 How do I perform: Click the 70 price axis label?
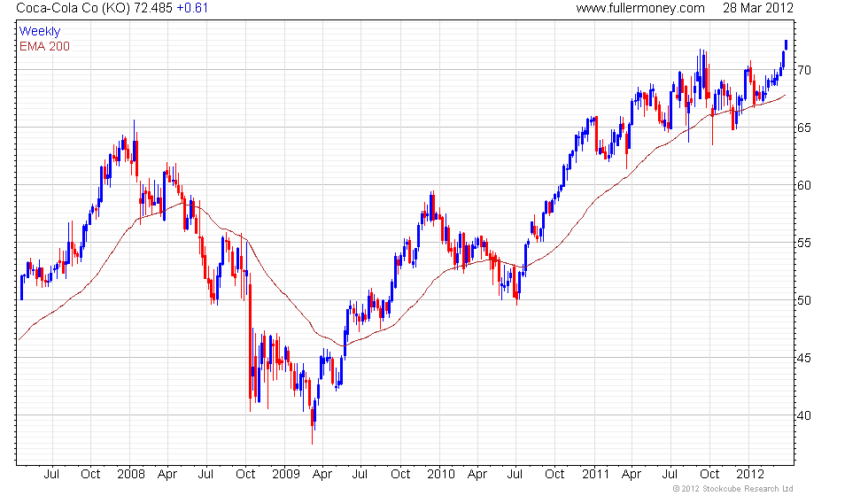(804, 70)
